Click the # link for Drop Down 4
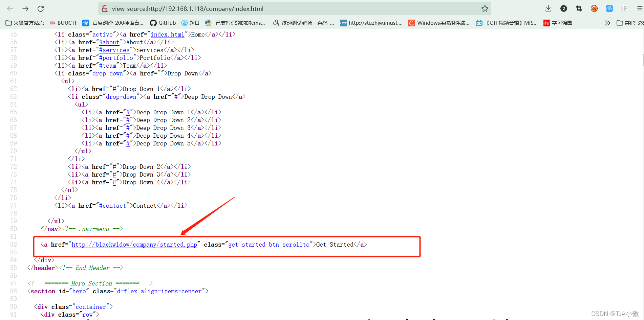This screenshot has height=320, width=644. 114,182
